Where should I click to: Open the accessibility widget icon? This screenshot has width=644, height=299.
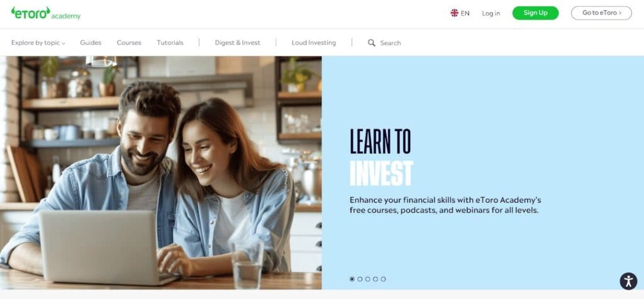tap(628, 281)
